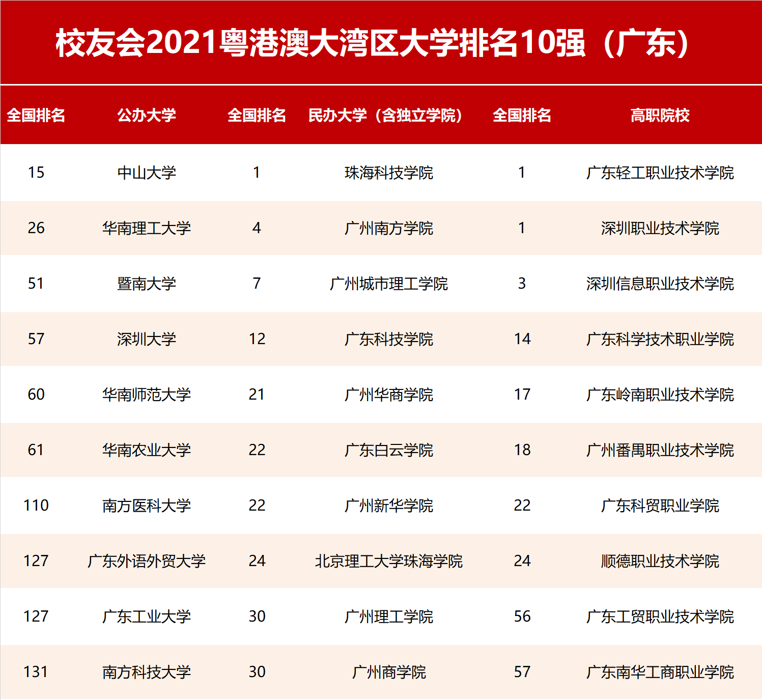Select the 深圳大学 cell
762x700 pixels.
pyautogui.click(x=147, y=339)
